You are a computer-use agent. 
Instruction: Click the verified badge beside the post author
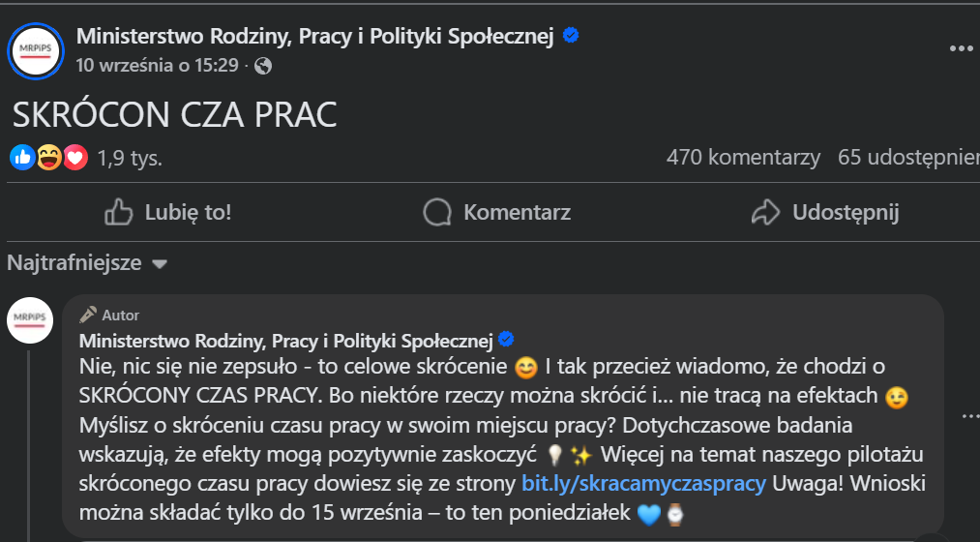click(x=571, y=37)
